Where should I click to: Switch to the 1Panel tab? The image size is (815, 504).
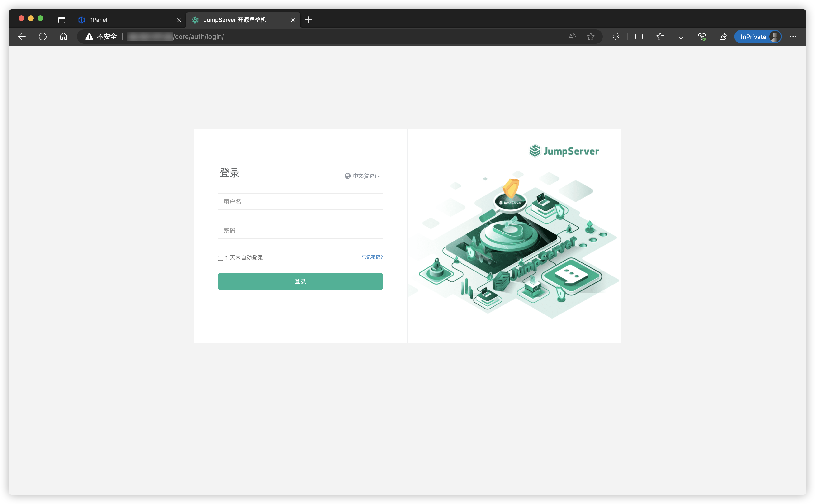coord(130,20)
